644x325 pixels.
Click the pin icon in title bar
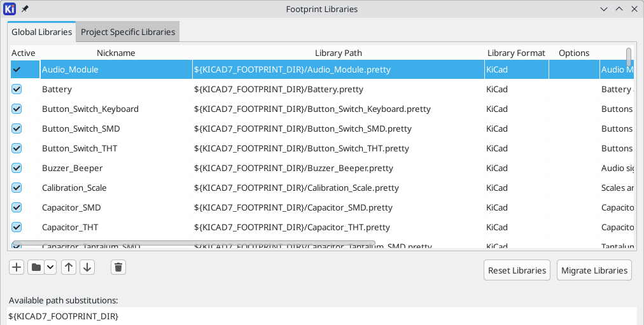(25, 9)
